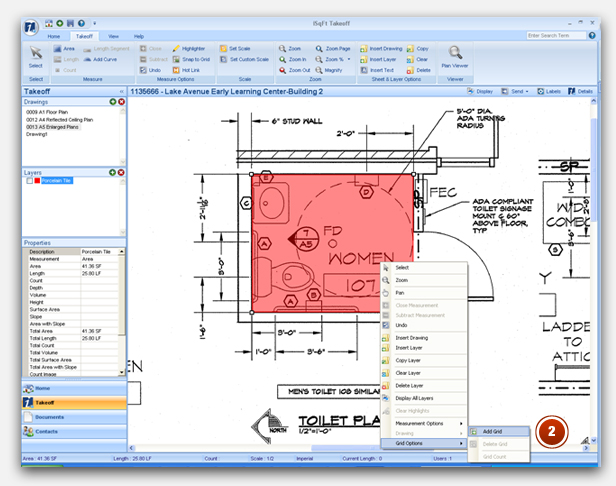
Task: Activate the Magnify tool
Action: click(329, 70)
